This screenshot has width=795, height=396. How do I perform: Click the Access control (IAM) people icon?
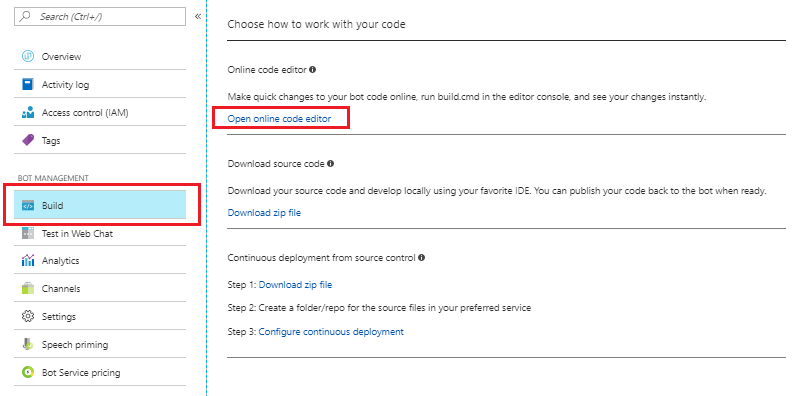click(x=27, y=113)
